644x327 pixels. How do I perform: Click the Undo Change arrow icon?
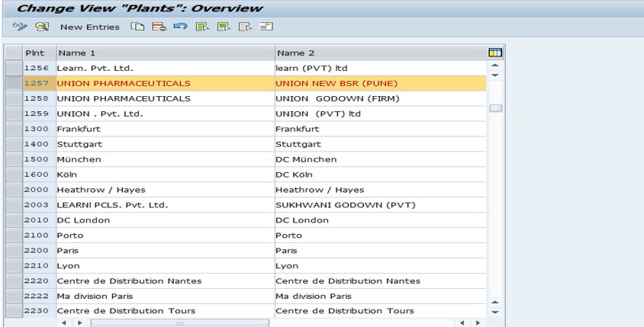(177, 27)
